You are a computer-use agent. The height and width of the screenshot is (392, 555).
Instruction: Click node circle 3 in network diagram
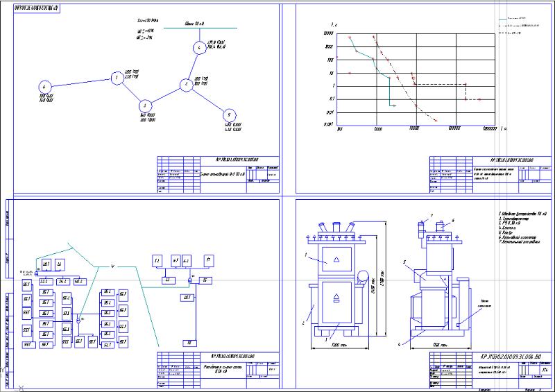tap(145, 106)
